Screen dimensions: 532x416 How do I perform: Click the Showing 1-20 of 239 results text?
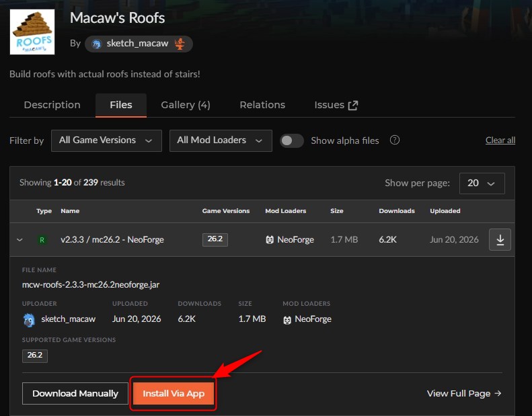click(x=72, y=182)
